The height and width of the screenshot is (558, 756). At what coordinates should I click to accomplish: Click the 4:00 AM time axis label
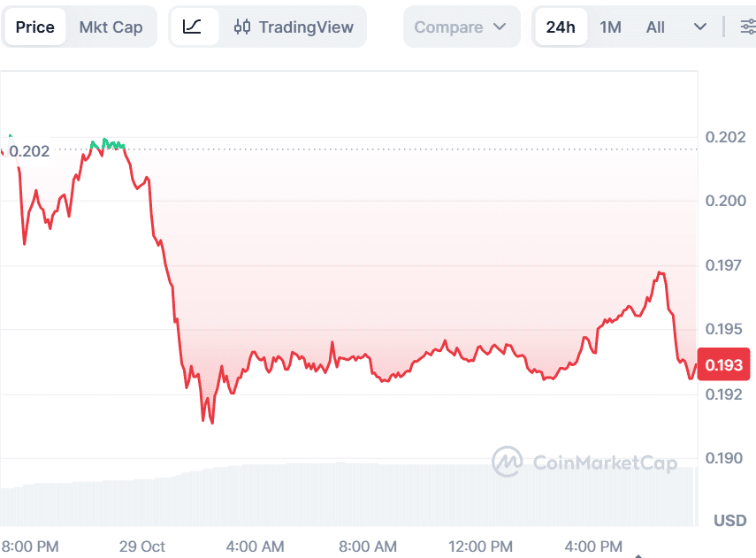pyautogui.click(x=255, y=547)
